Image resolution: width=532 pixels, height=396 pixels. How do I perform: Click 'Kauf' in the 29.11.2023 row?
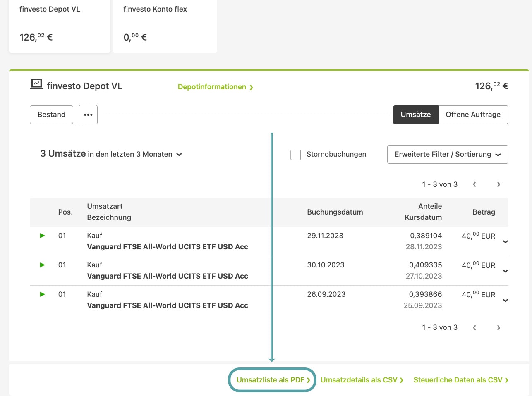tap(94, 236)
